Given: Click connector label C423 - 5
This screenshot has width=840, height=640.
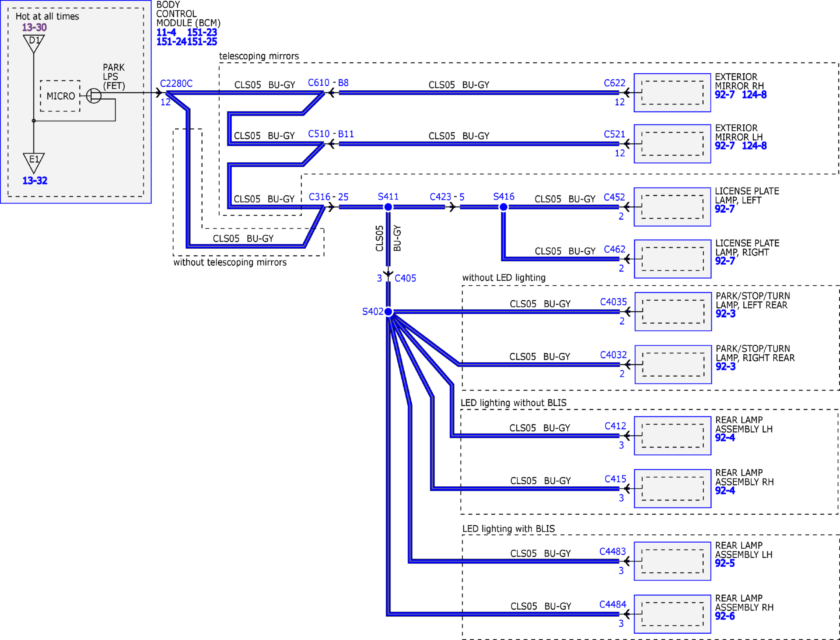Looking at the screenshot, I should pyautogui.click(x=447, y=197).
